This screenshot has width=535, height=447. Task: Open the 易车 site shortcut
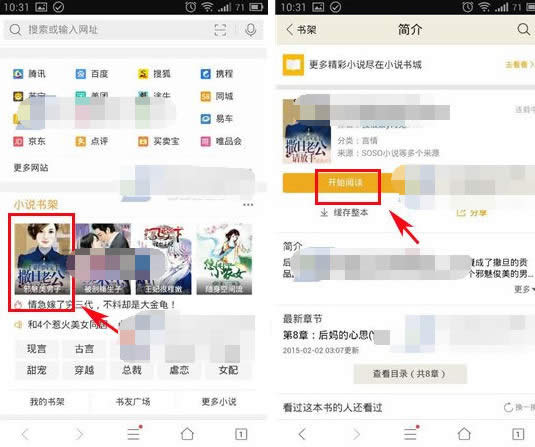[217, 119]
